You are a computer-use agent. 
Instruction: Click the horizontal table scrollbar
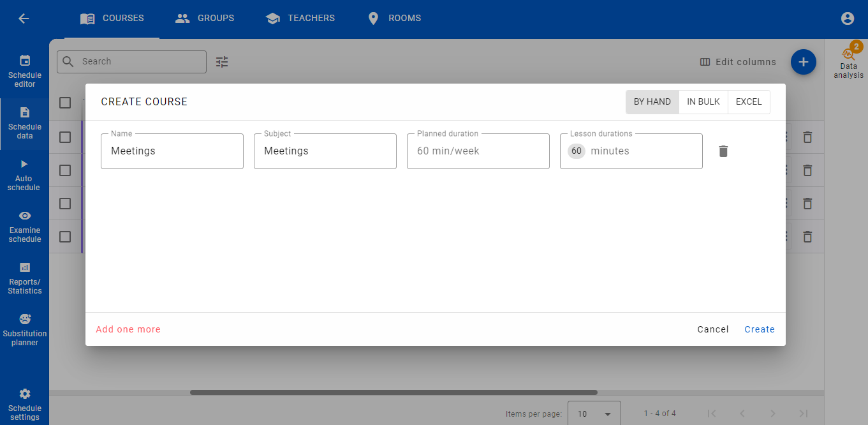tap(394, 392)
